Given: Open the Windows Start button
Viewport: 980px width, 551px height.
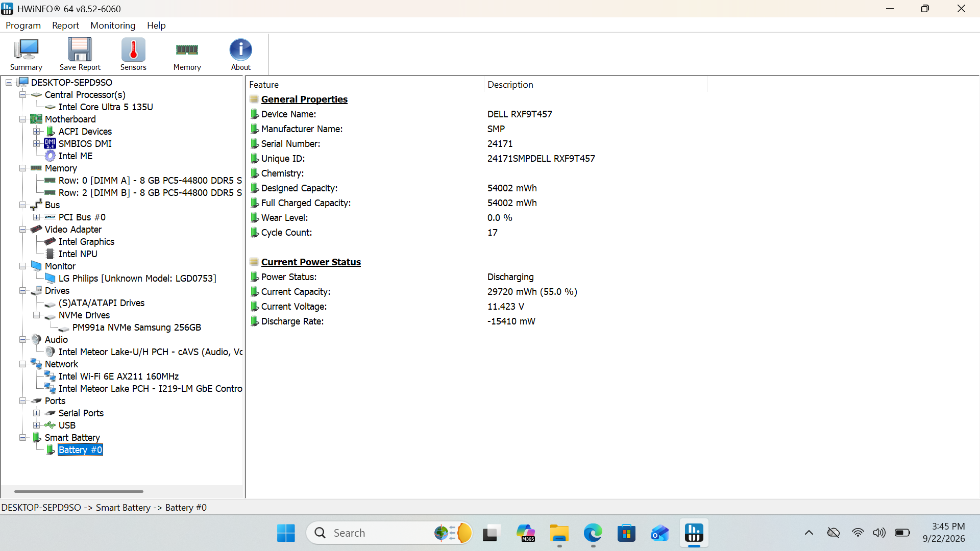Looking at the screenshot, I should point(286,533).
